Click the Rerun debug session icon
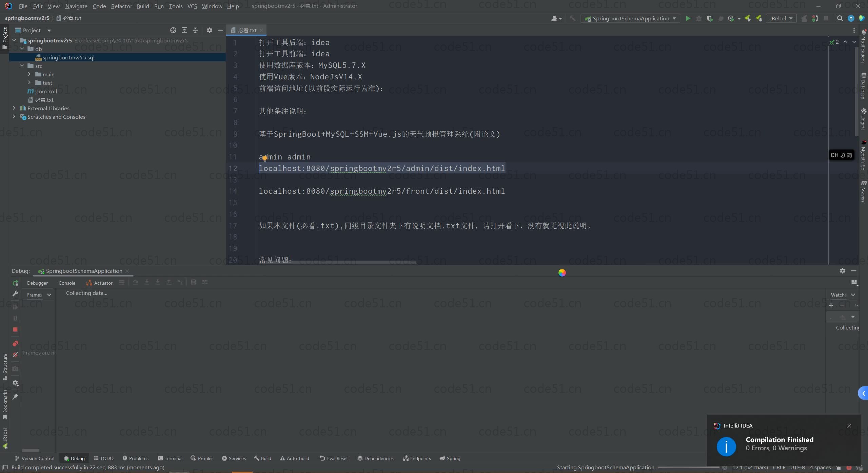Screen dimensions: 868x473 coord(15,283)
